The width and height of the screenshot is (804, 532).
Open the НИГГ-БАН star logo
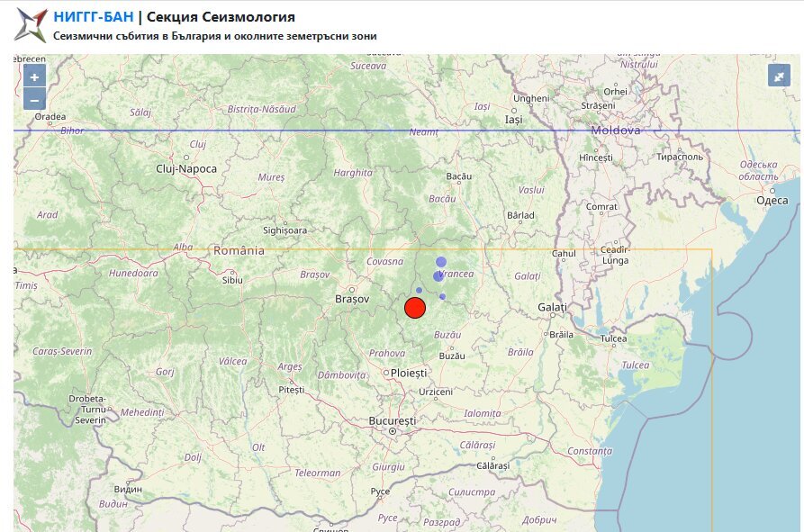click(31, 24)
